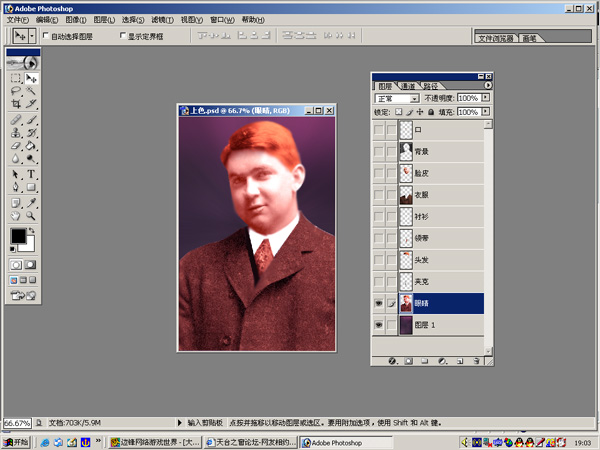Expand the 填充 fill arrow

click(487, 112)
